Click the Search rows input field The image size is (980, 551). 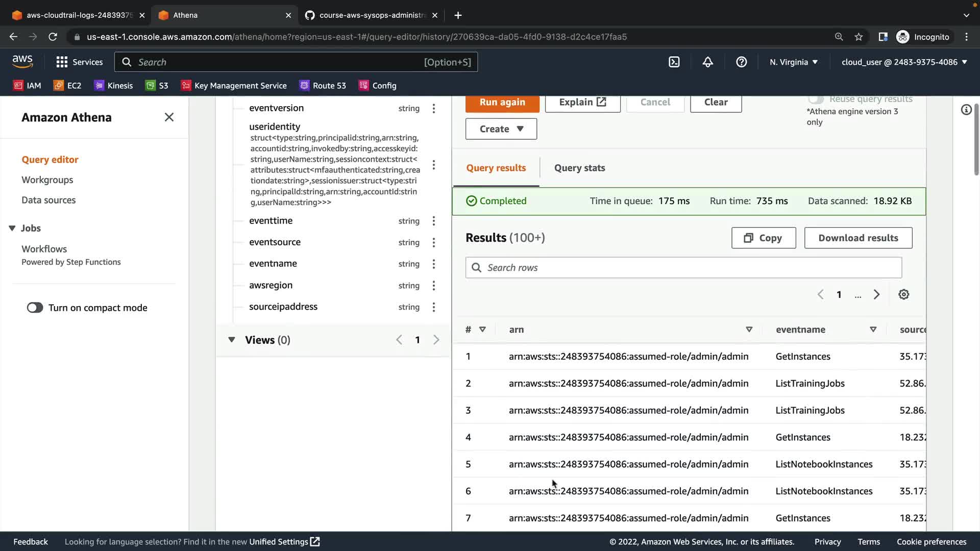684,268
